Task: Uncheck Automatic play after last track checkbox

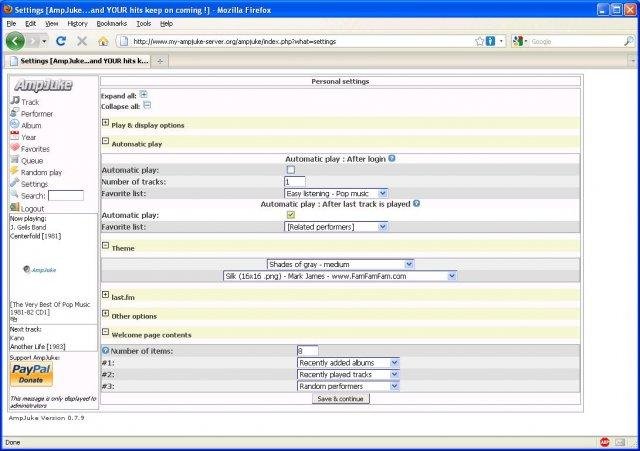Action: coord(291,215)
